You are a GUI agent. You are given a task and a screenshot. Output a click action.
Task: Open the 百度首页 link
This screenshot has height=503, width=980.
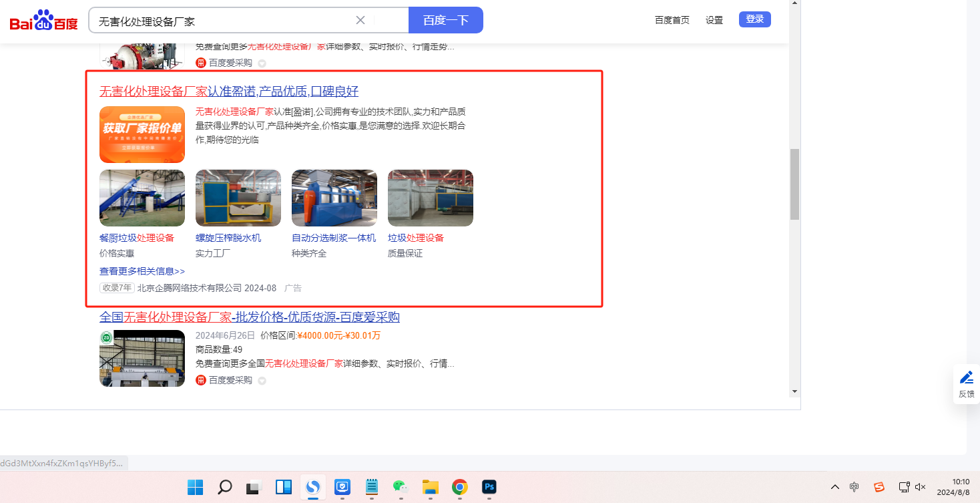[672, 20]
